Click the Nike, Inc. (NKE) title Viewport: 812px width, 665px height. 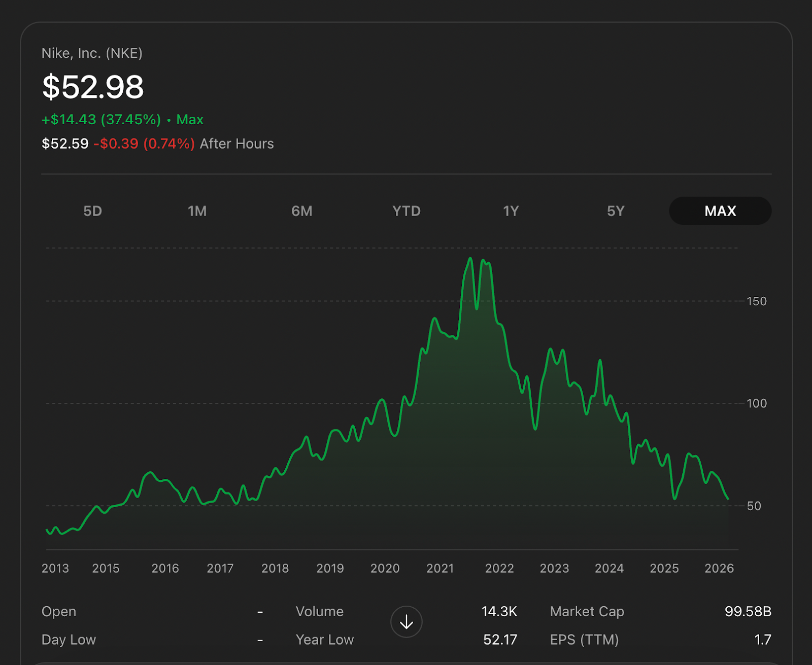click(92, 53)
